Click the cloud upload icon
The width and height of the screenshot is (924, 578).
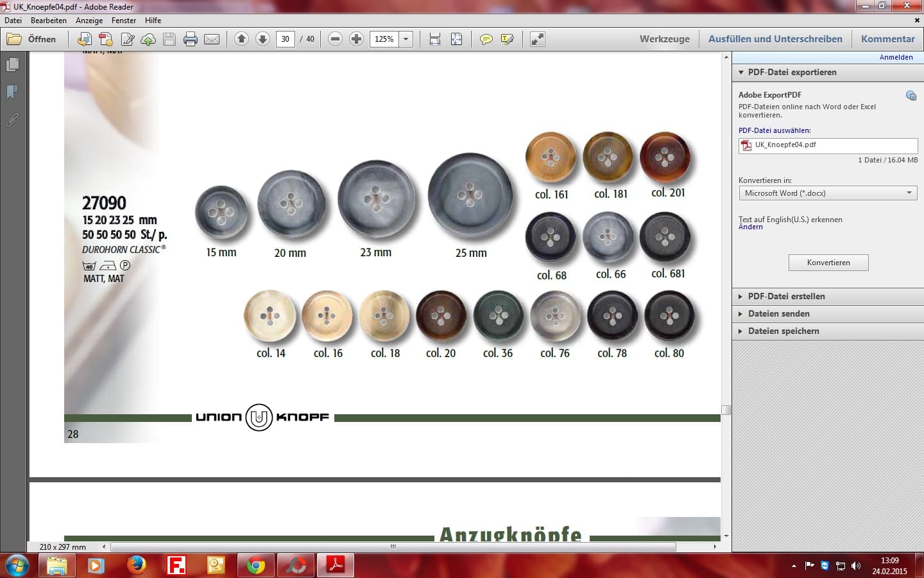148,39
